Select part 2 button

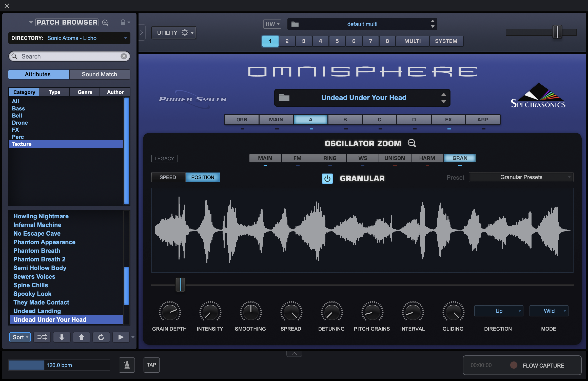point(287,41)
